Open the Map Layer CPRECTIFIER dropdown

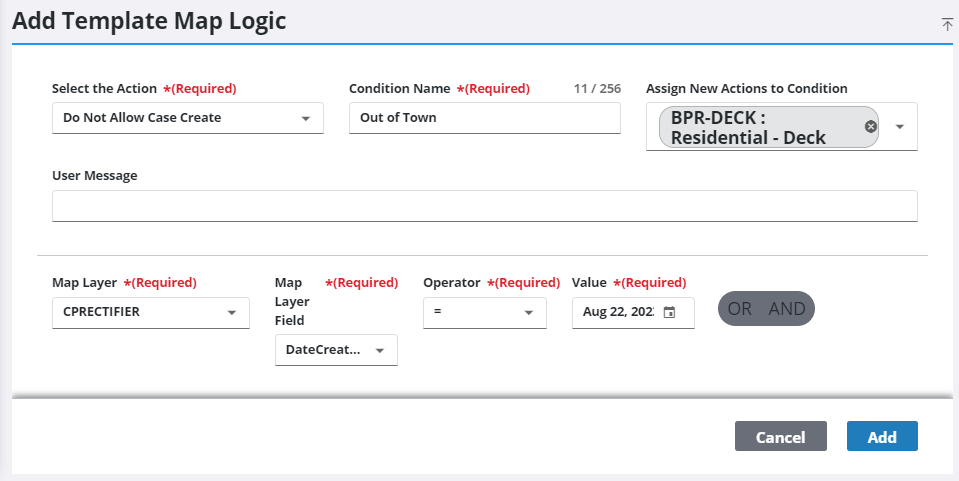coord(232,312)
